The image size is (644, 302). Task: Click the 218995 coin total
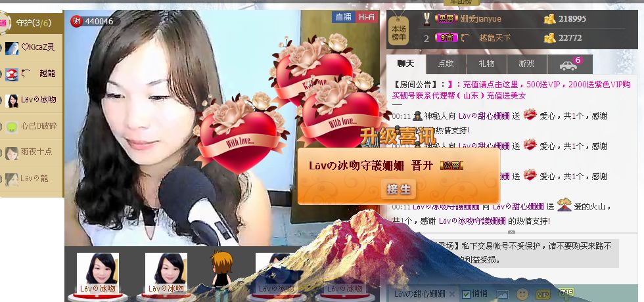click(x=572, y=19)
